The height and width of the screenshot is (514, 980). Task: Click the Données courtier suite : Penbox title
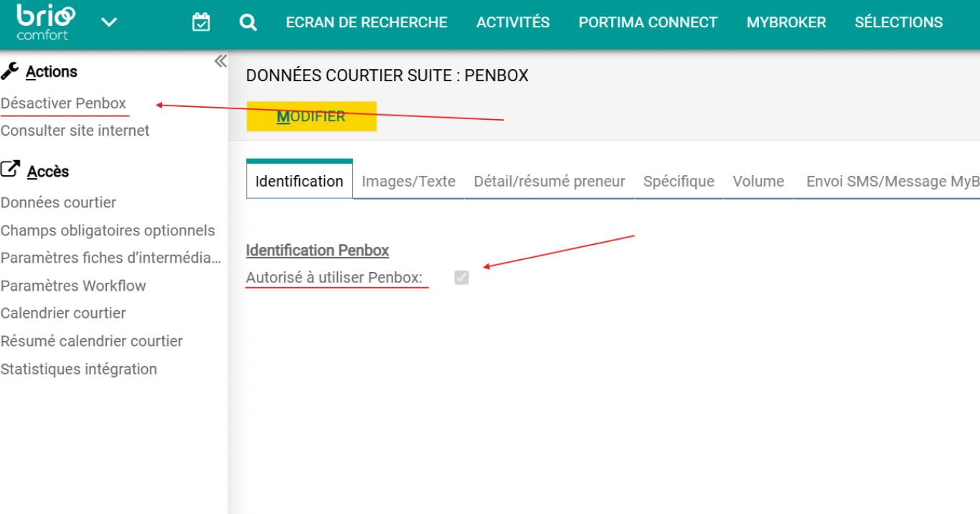pos(387,75)
